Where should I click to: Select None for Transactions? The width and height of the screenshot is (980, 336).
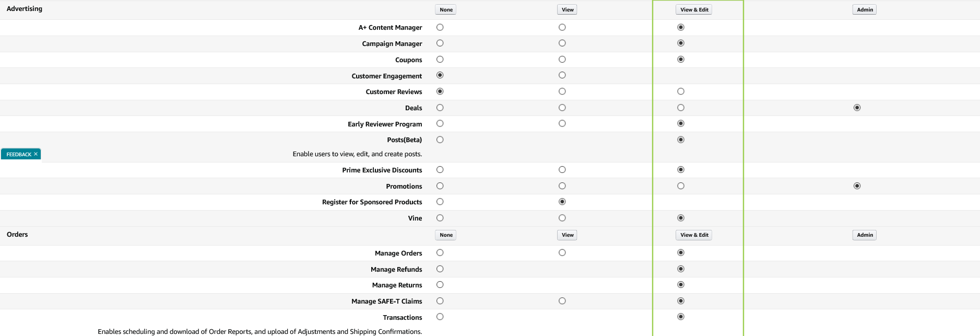(x=439, y=316)
